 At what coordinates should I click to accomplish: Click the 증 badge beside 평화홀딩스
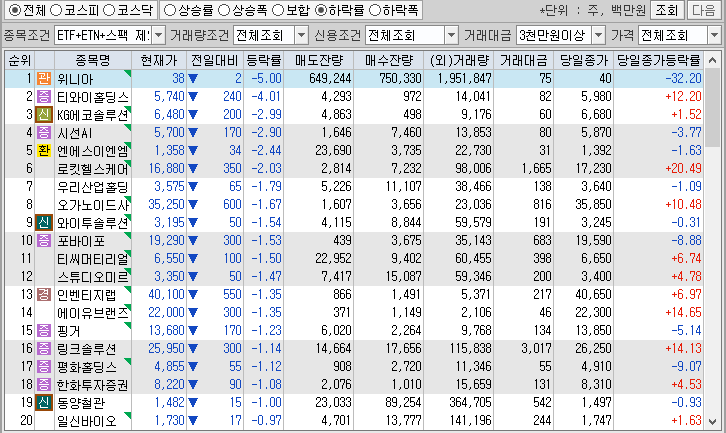click(44, 366)
